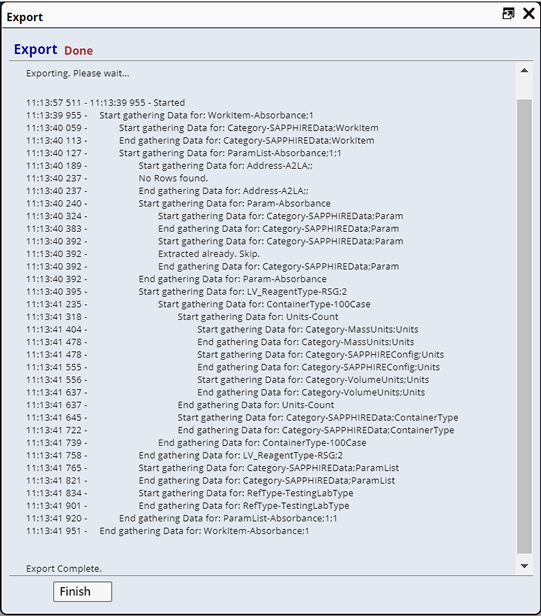Click Start gathering ContainerType-100Case line

[264, 304]
